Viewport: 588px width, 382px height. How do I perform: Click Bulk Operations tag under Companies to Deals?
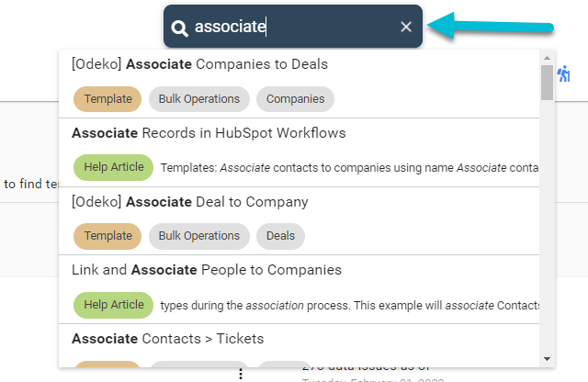pyautogui.click(x=199, y=99)
